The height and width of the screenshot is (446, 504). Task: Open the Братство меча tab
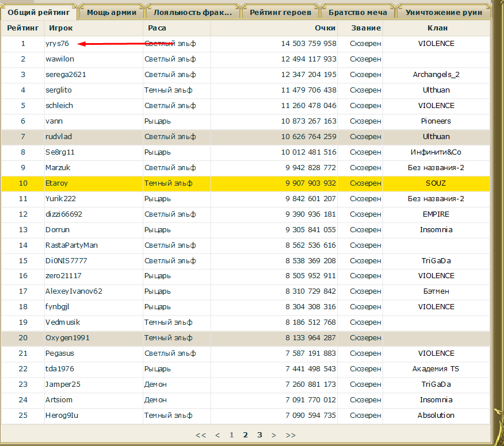(x=359, y=12)
